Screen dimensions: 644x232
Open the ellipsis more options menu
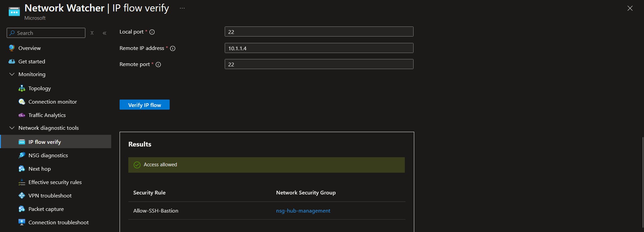tap(182, 8)
